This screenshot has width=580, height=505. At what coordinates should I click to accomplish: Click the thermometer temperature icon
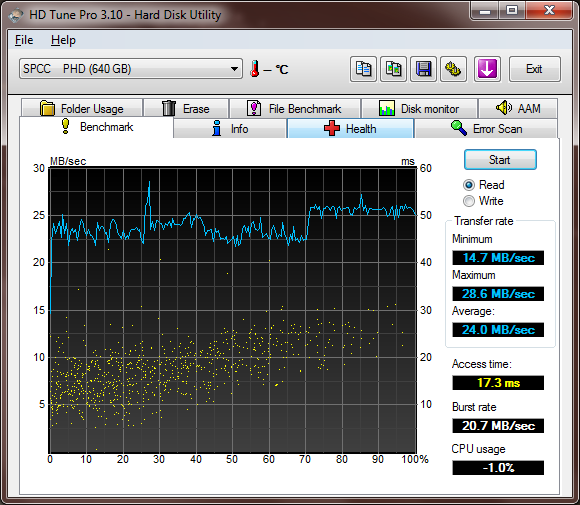254,69
